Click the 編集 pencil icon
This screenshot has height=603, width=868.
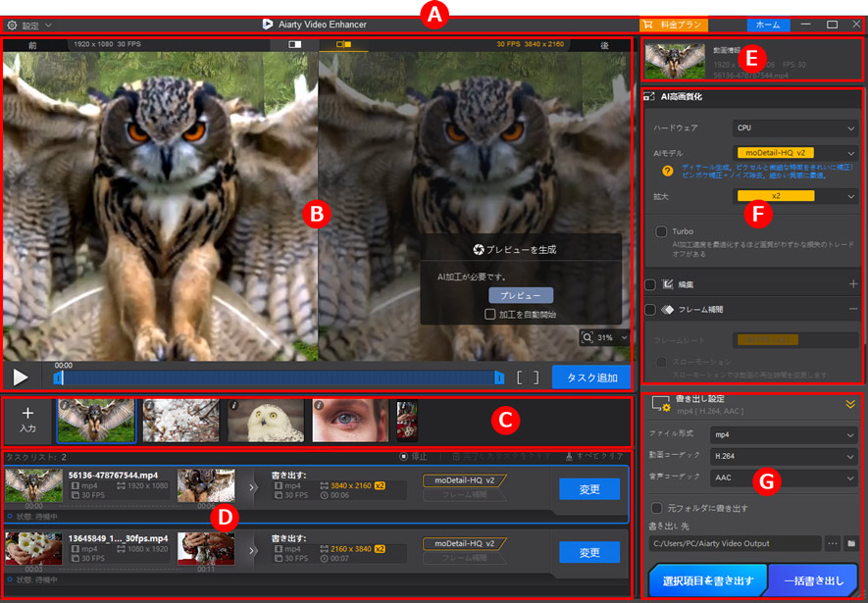pyautogui.click(x=668, y=284)
